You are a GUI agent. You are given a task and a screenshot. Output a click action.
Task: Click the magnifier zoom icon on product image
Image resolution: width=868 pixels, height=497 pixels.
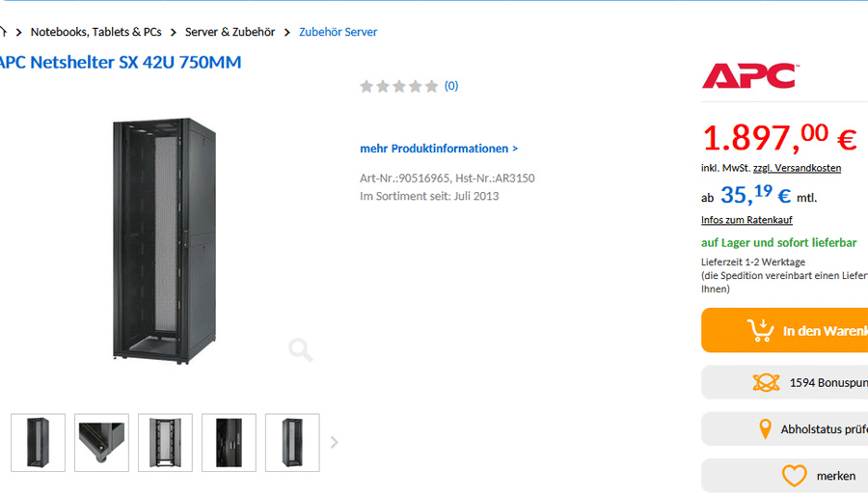tap(301, 349)
